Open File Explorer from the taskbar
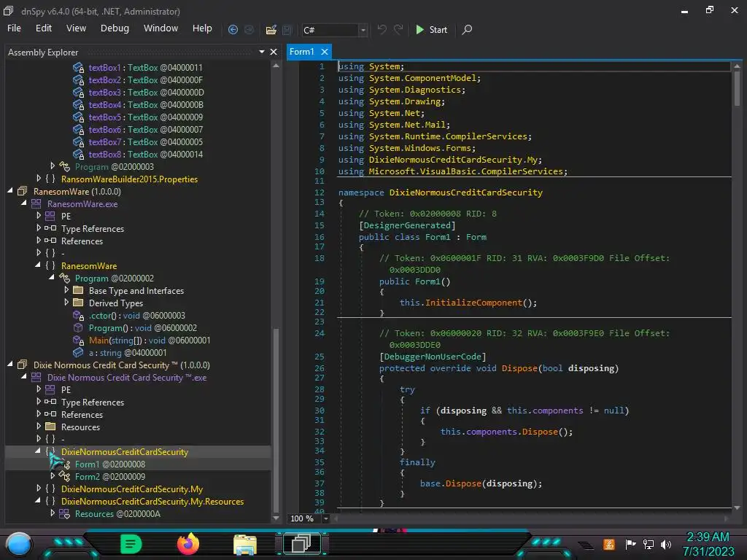This screenshot has height=560, width=747. (245, 544)
